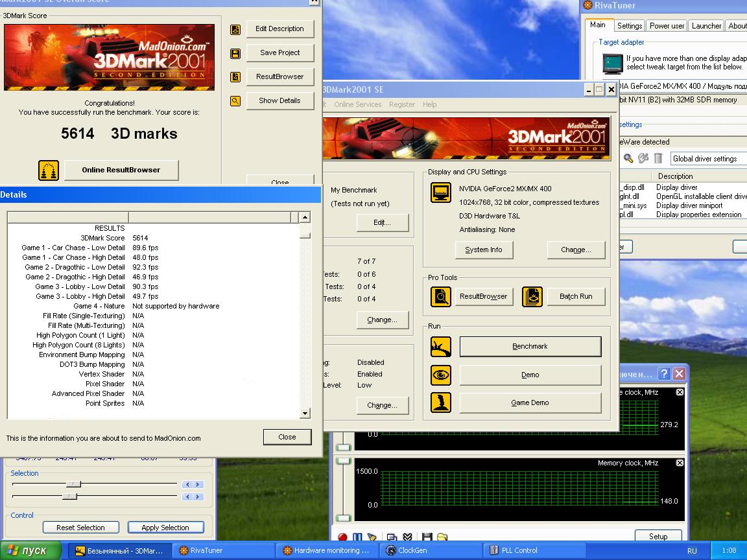Click the Benchmark run icon
Viewport: 747px width, 560px height.
coord(441,347)
